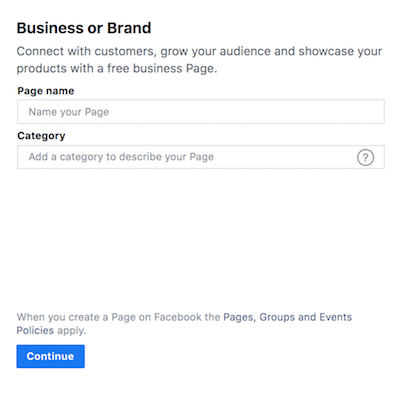Click the question mark help icon
The image size is (400, 397).
[365, 157]
